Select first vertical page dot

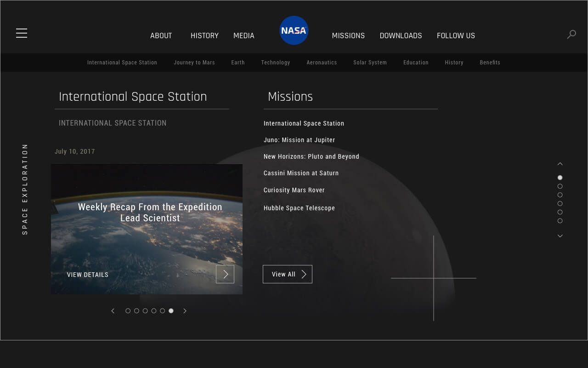560,178
